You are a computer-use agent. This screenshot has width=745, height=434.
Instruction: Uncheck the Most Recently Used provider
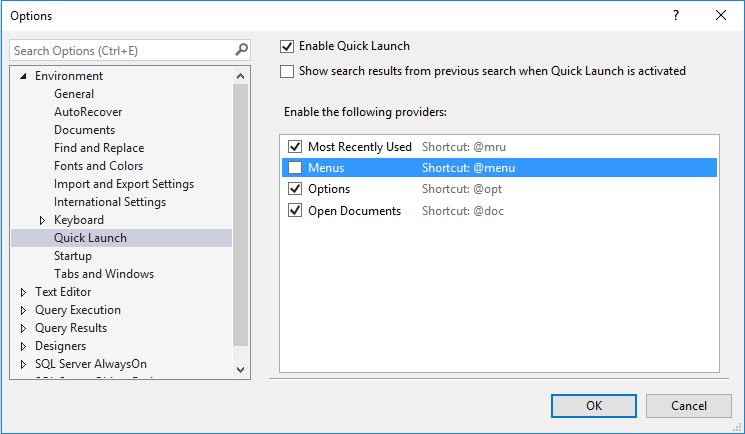tap(295, 147)
